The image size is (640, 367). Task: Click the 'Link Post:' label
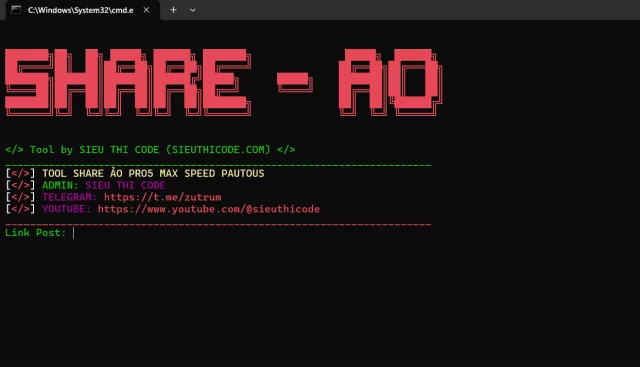tap(36, 233)
